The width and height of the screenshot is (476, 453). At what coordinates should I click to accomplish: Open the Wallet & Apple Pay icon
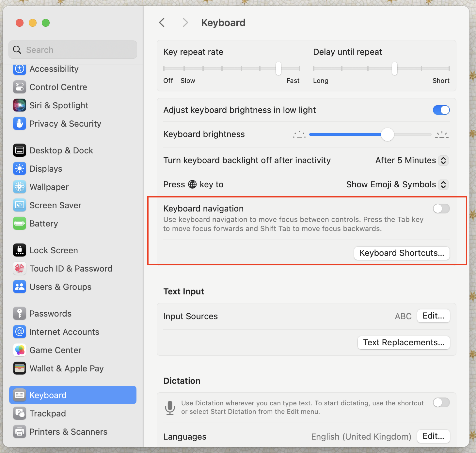tap(20, 368)
